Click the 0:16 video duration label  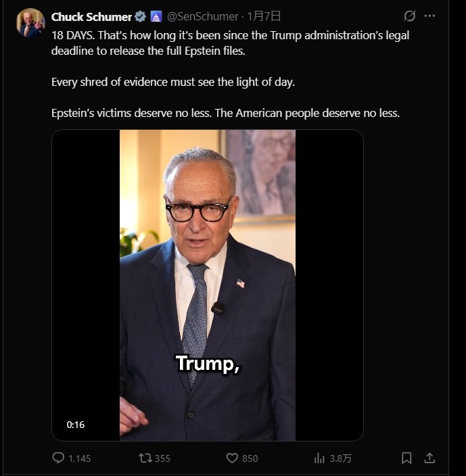click(76, 425)
